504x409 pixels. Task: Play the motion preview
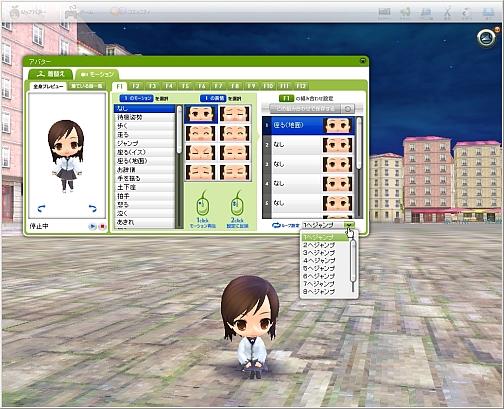click(92, 226)
